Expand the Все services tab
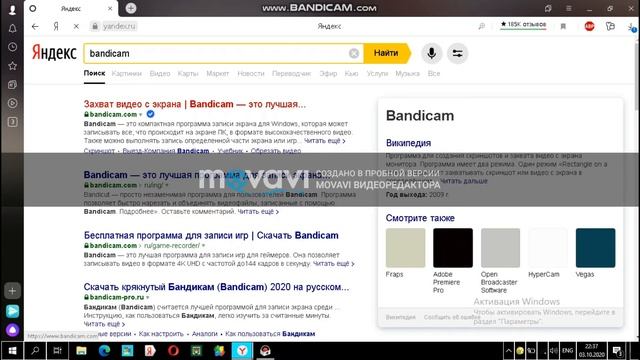 click(434, 73)
